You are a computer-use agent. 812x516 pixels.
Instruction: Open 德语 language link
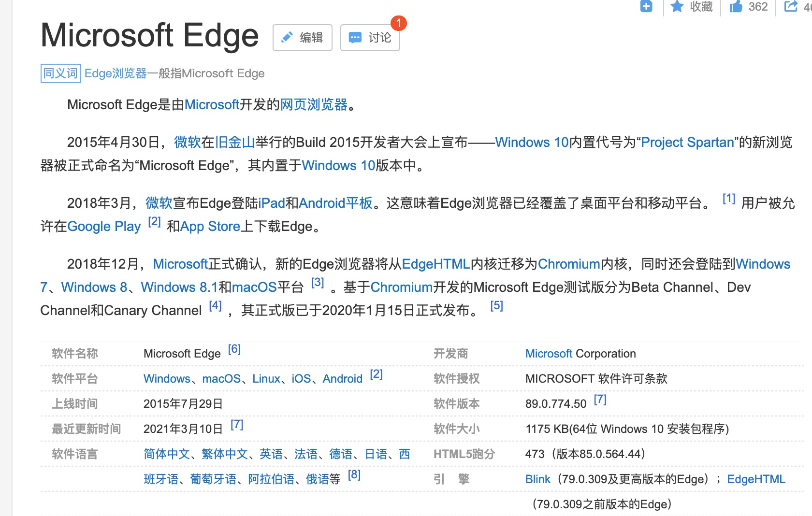click(341, 454)
